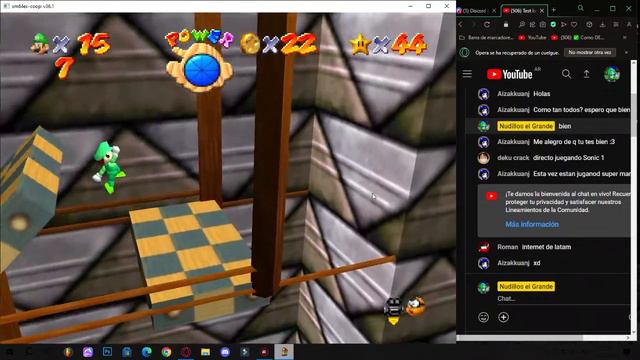Click the green shield ad-blocker icon
Viewport: 640px width, 360px height.
tap(553, 24)
